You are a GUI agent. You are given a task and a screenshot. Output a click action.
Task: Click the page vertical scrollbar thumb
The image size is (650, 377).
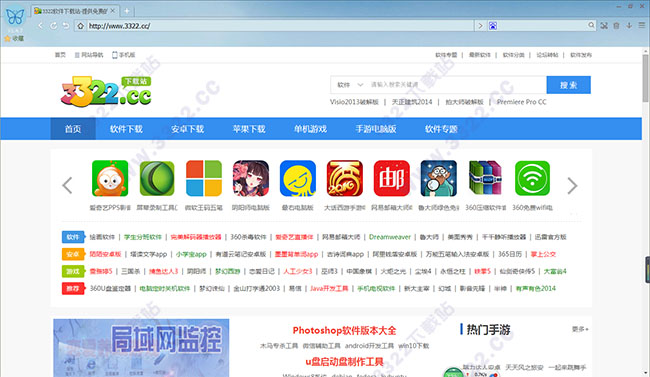[x=645, y=78]
